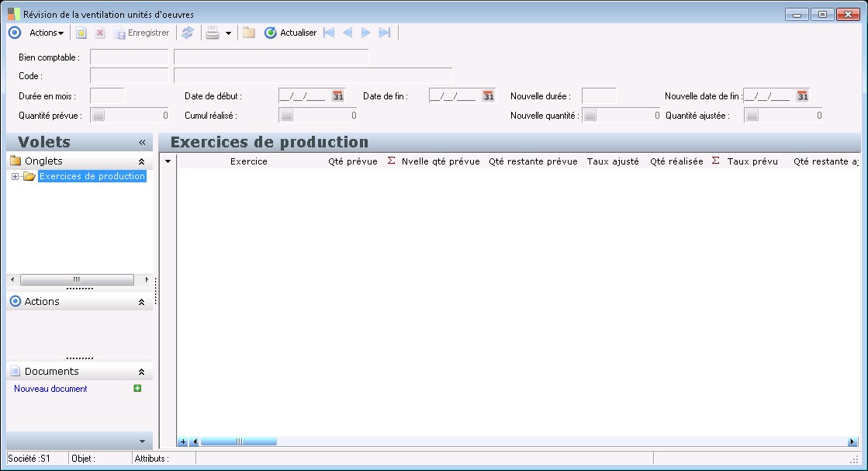Minimize the Révision de la ventilation window

point(797,15)
